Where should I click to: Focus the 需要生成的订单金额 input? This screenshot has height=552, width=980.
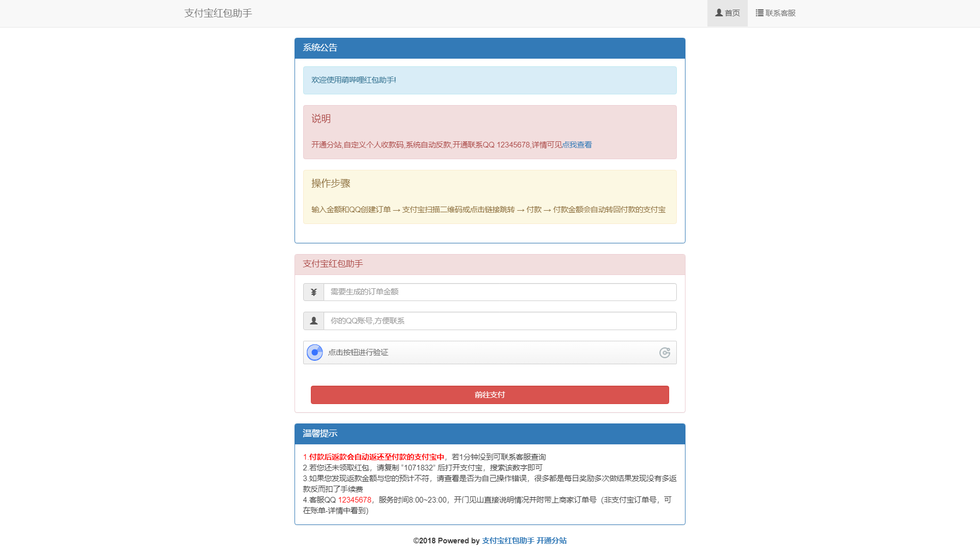point(500,292)
